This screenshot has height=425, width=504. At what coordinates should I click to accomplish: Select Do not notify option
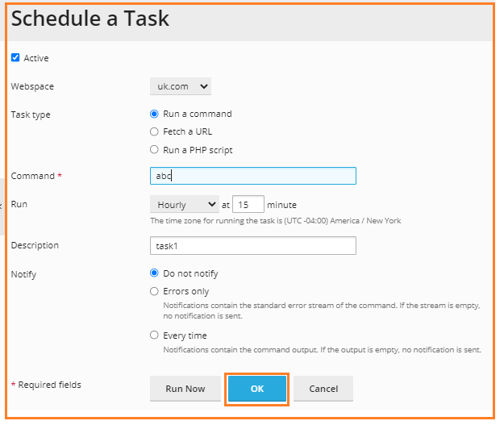point(154,273)
